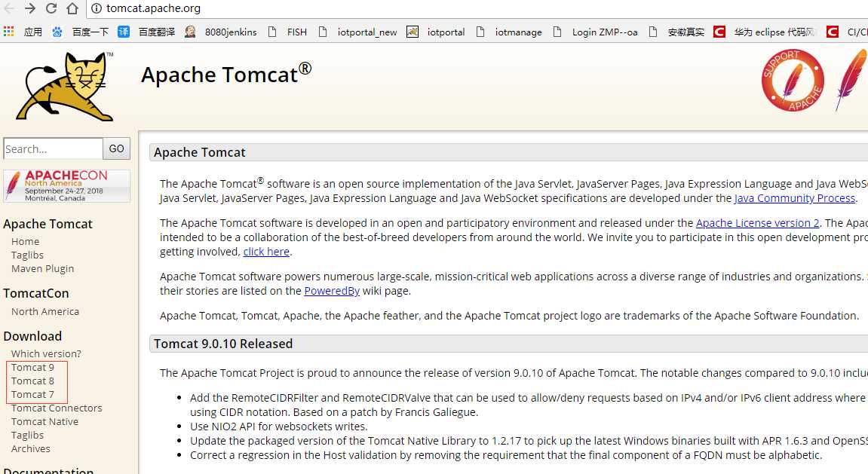
Task: View site info icon beside tomcat.apache.org
Action: tap(97, 8)
